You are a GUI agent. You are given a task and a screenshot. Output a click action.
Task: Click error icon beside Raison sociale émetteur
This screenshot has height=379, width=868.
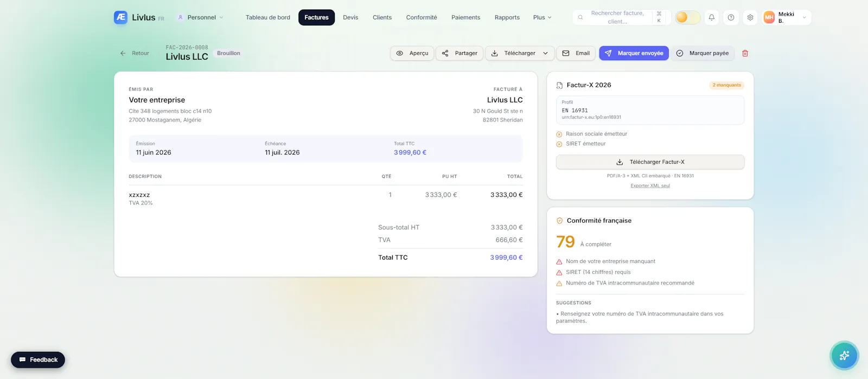point(559,134)
